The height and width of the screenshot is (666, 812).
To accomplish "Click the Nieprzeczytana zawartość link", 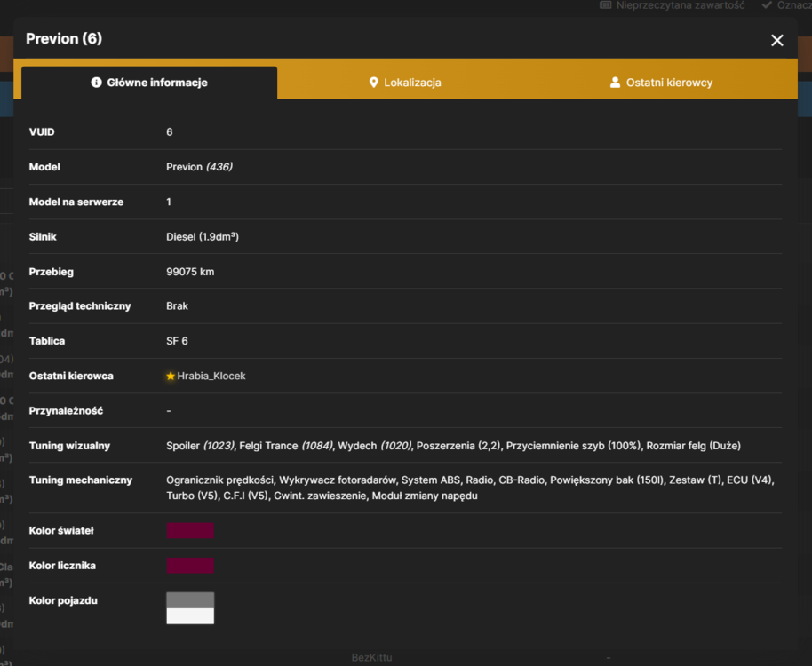I will [680, 5].
